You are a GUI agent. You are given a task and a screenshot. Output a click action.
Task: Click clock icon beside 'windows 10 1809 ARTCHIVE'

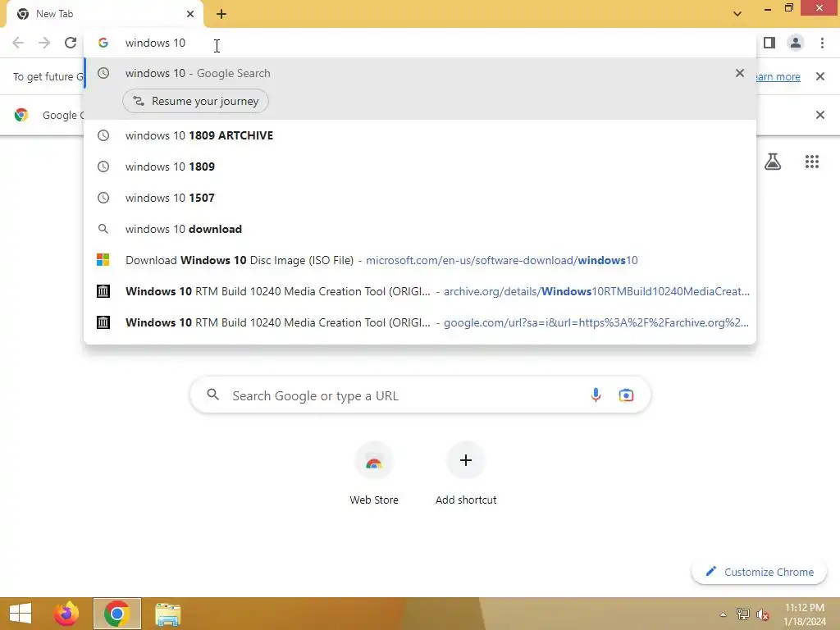(103, 135)
